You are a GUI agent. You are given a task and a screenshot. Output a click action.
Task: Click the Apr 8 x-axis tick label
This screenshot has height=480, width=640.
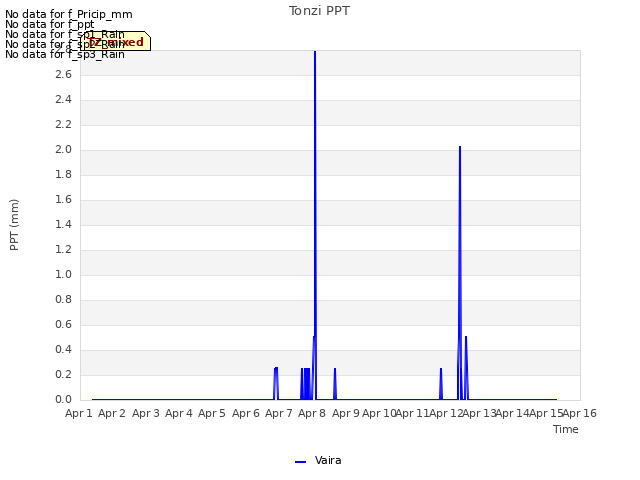312,413
